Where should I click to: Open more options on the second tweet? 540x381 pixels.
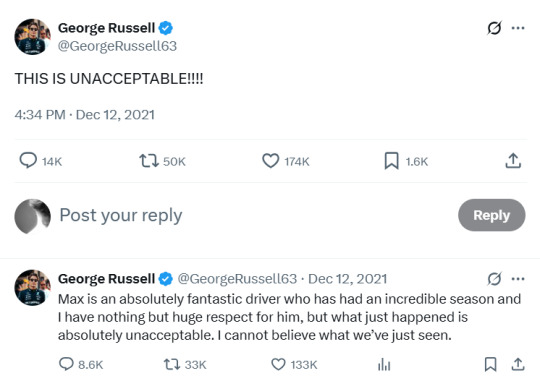point(518,279)
